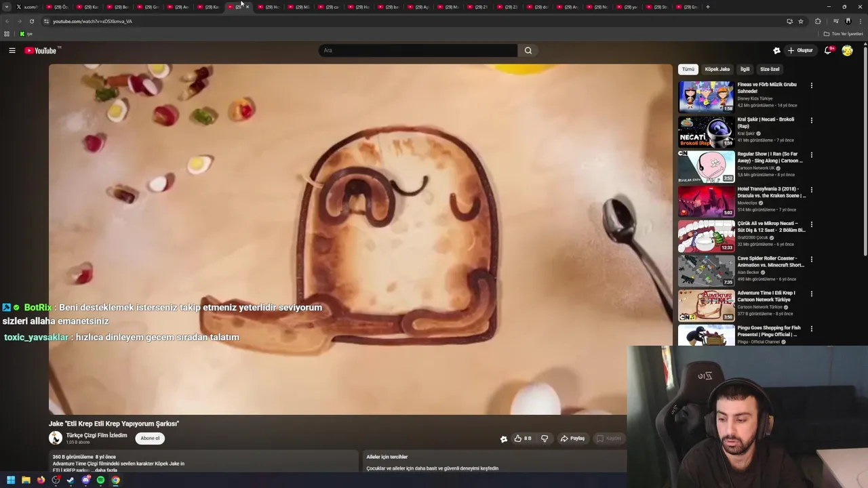Open the browser three-dot menu
The height and width of the screenshot is (488, 868).
click(860, 21)
